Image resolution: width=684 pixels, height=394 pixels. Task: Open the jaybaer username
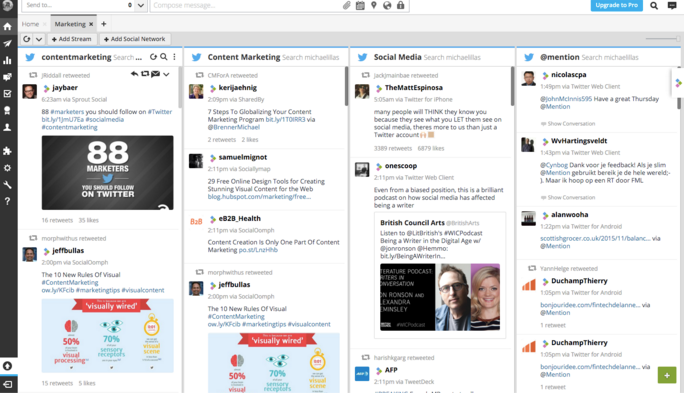pyautogui.click(x=65, y=88)
